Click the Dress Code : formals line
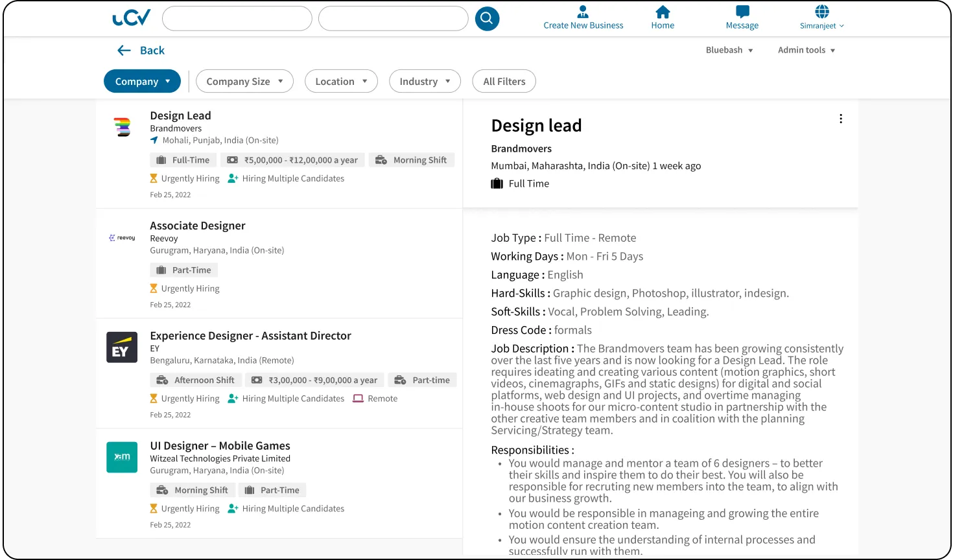 pyautogui.click(x=541, y=330)
